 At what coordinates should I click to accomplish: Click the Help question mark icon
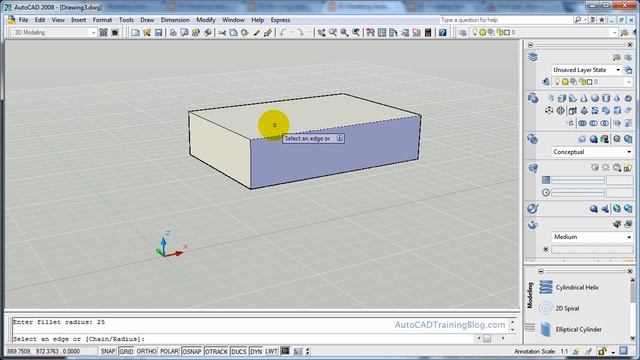tap(442, 33)
